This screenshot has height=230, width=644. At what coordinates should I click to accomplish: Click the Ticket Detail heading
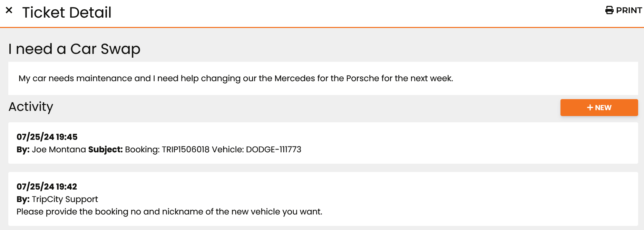[x=67, y=12]
